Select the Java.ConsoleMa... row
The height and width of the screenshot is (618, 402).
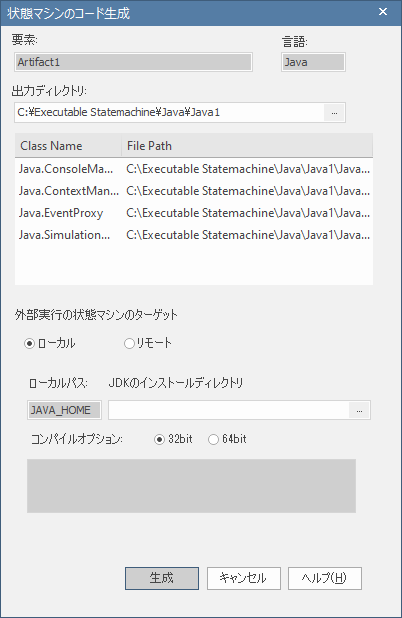(x=194, y=169)
